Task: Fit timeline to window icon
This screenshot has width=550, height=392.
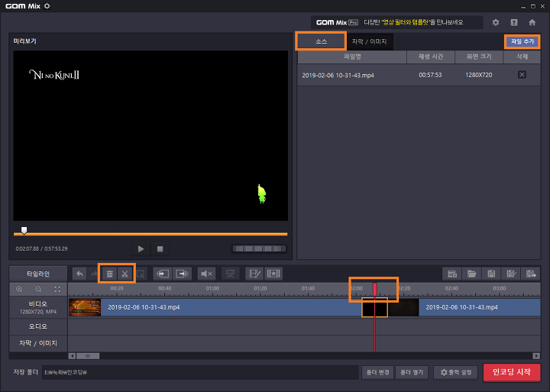Action: [57, 289]
